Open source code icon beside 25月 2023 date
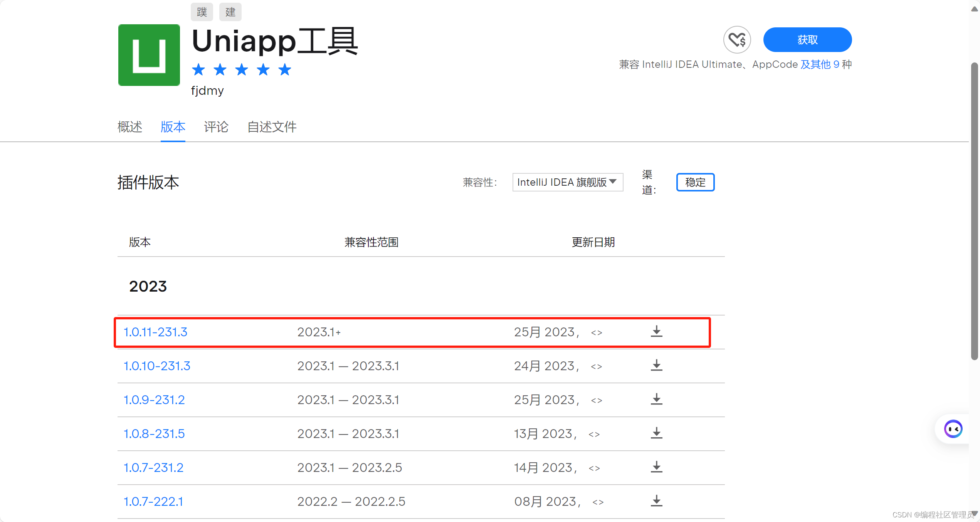The width and height of the screenshot is (980, 522). point(596,332)
